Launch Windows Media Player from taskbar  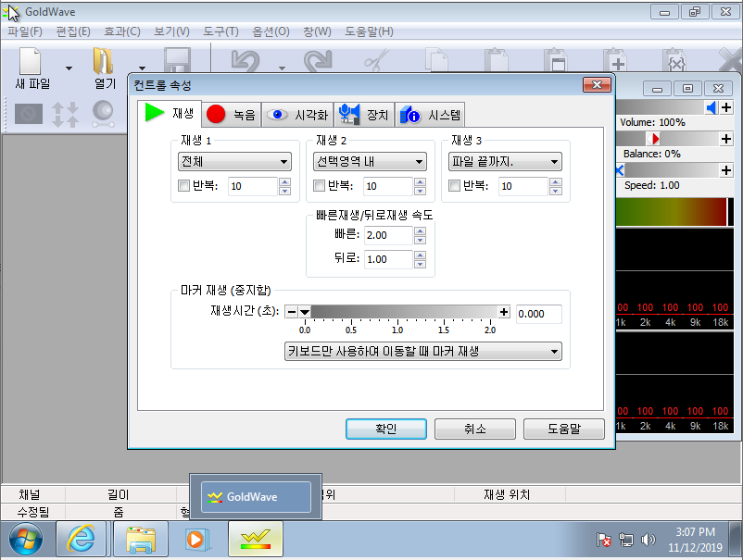coord(195,539)
